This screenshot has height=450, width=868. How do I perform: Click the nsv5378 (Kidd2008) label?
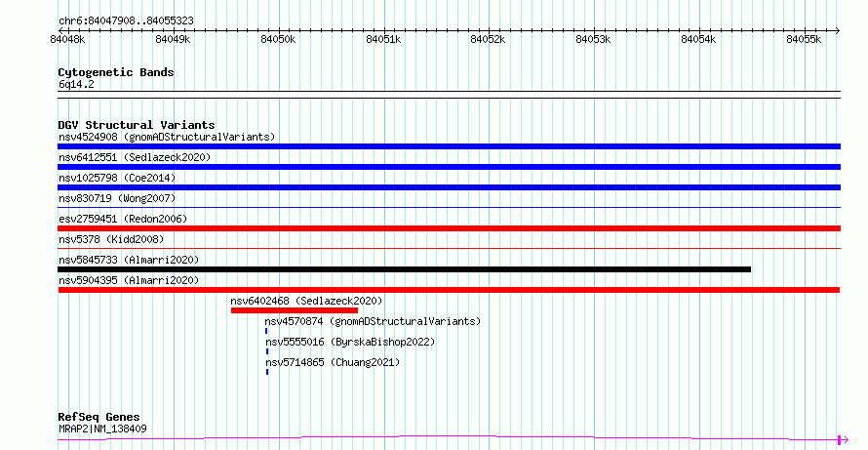point(111,239)
